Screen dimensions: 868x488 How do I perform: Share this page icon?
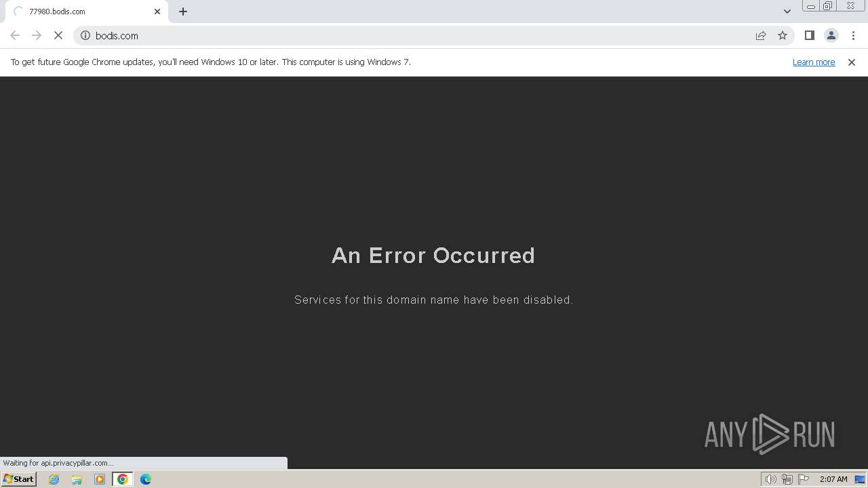click(761, 35)
